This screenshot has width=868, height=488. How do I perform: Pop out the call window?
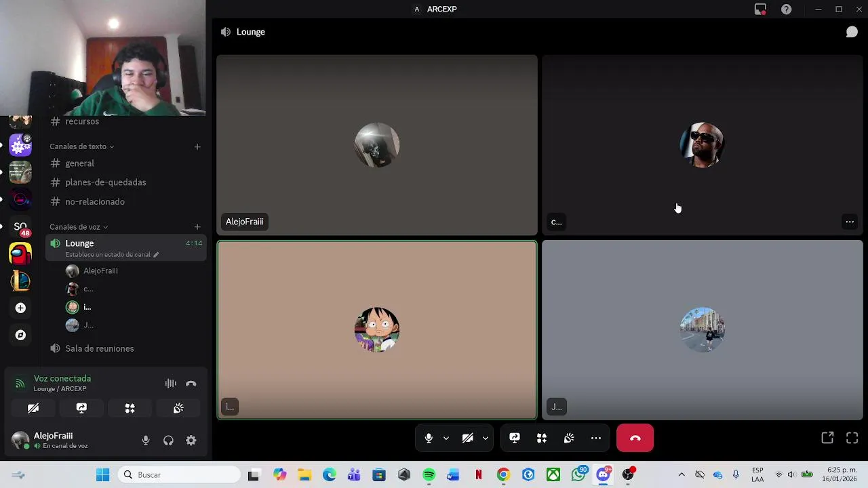827,439
